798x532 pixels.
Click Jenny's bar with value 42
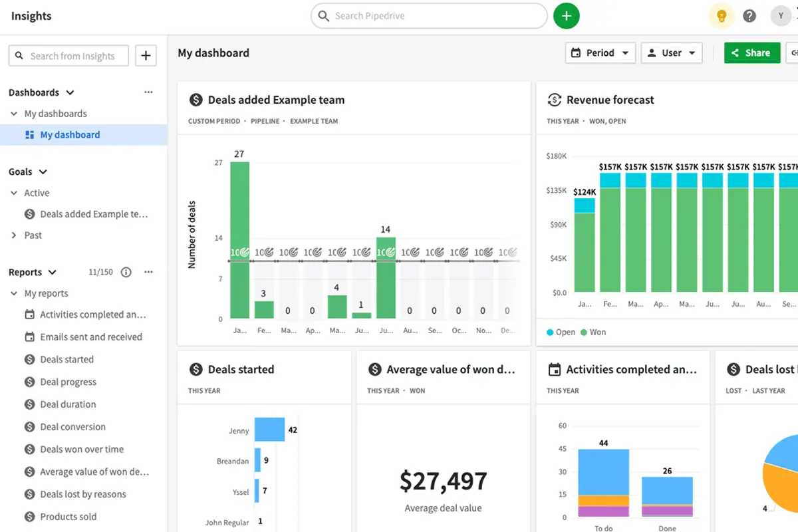269,430
